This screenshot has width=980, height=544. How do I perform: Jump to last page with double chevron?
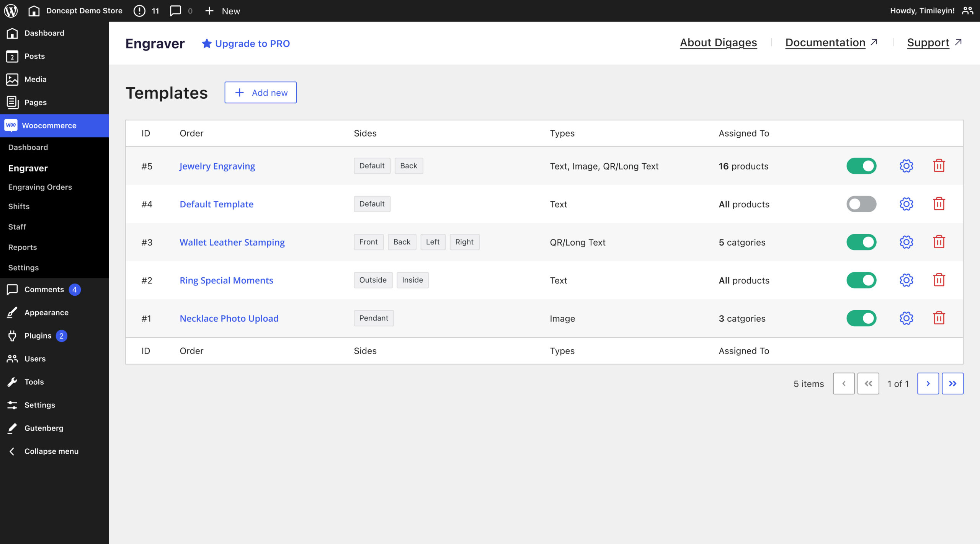pyautogui.click(x=952, y=383)
